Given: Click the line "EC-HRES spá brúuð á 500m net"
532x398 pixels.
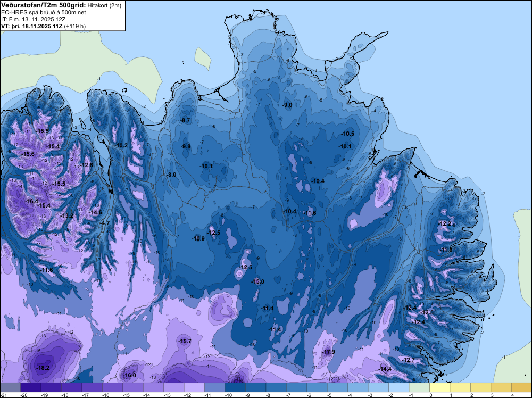Looking at the screenshot, I should coord(44,12).
